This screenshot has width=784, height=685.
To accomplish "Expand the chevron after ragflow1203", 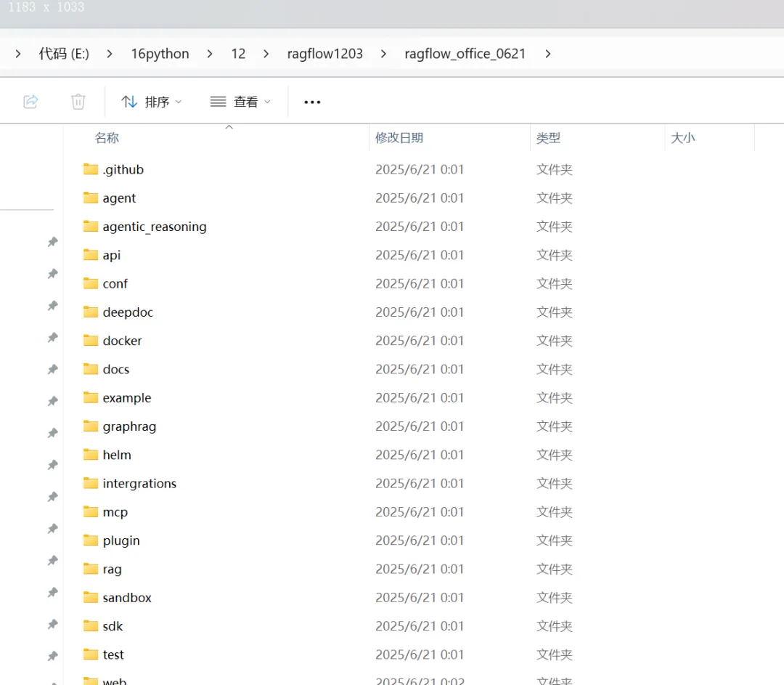I will [383, 54].
